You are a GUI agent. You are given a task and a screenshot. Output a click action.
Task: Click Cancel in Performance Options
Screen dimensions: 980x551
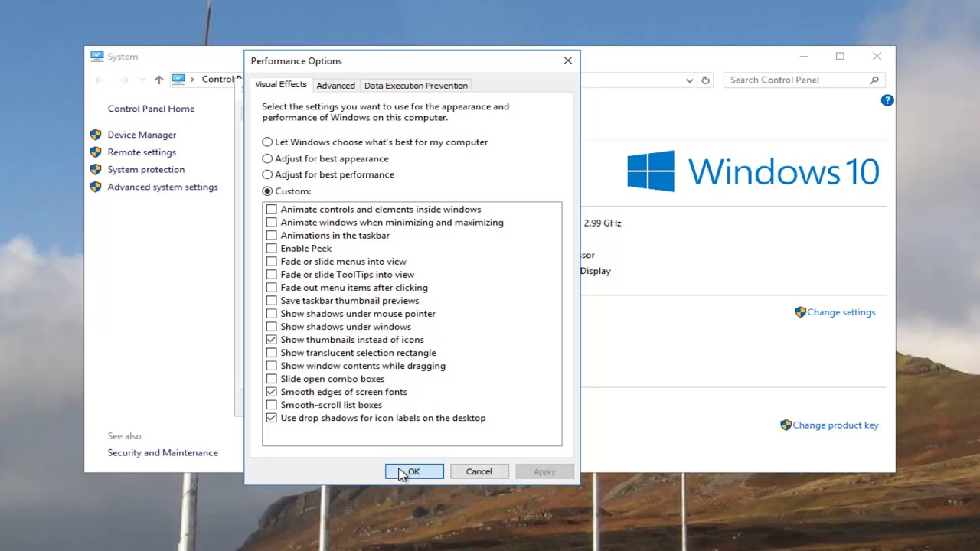479,471
